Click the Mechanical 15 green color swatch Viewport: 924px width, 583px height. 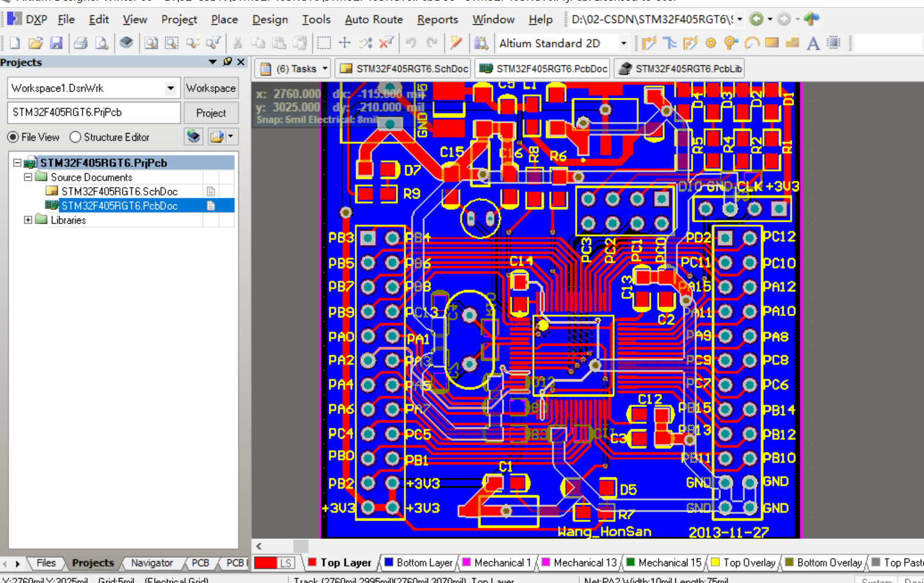631,562
